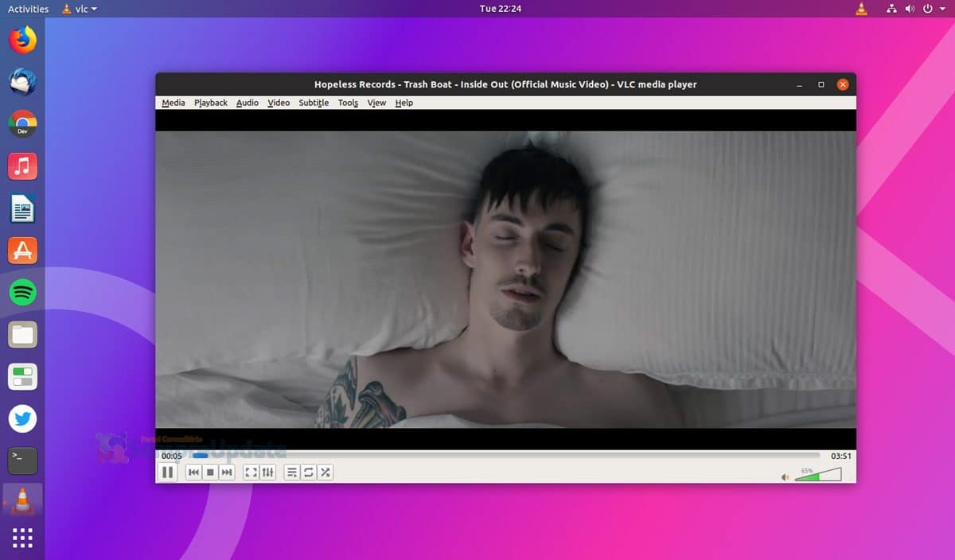Open the network status indicator
955x560 pixels.
[891, 9]
